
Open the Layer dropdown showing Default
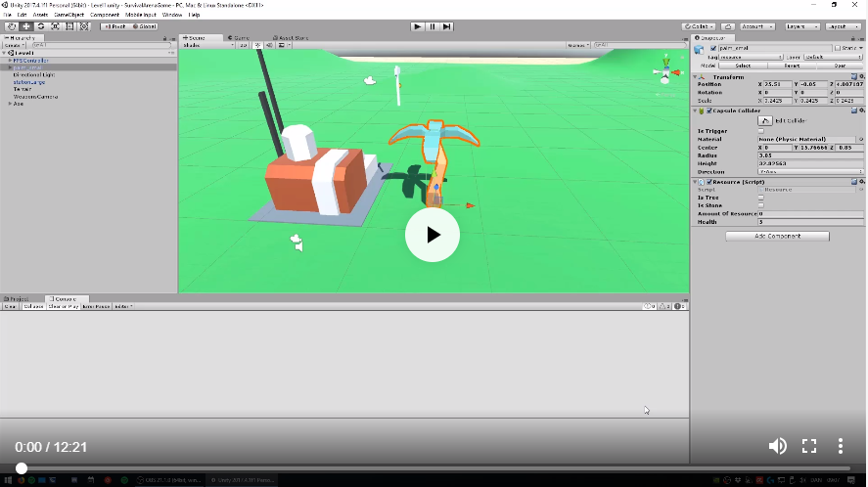tap(833, 57)
